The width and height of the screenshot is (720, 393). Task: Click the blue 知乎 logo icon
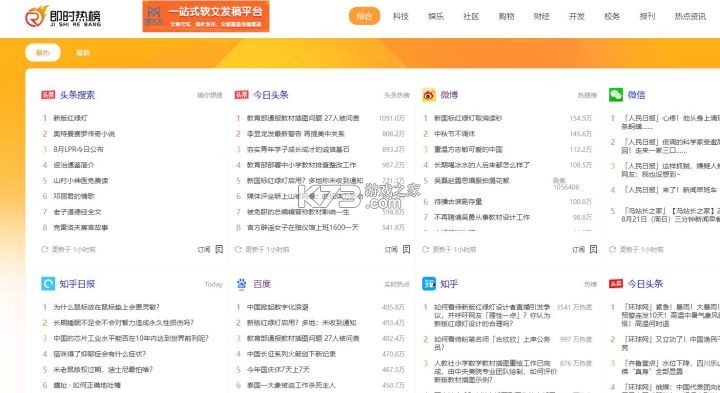click(429, 284)
